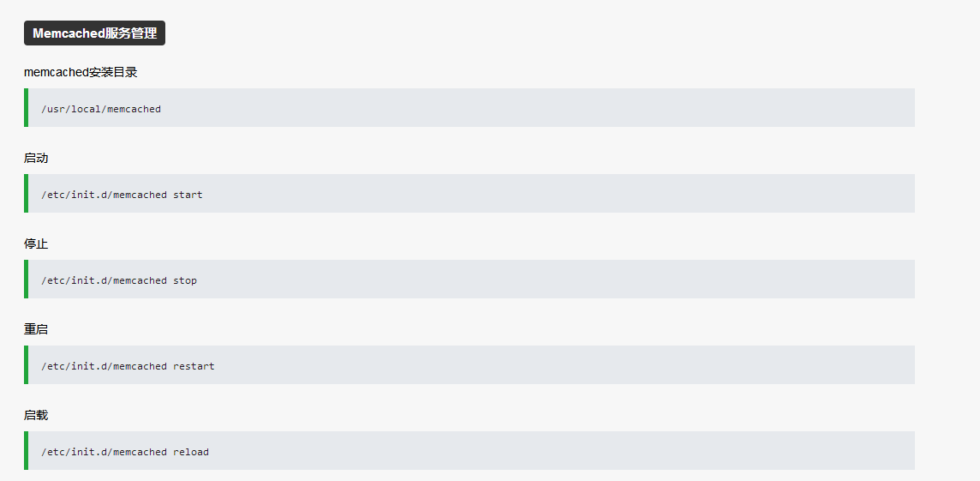
Task: Click the memcached安装目录 label
Action: (x=81, y=72)
